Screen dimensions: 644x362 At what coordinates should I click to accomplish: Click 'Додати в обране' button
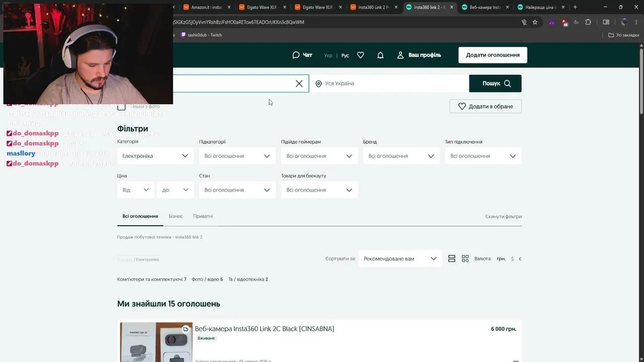(x=486, y=107)
